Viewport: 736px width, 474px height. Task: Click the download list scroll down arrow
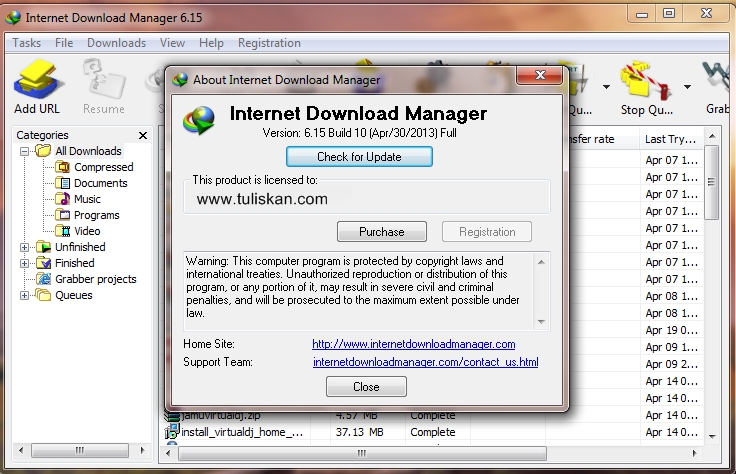point(712,436)
